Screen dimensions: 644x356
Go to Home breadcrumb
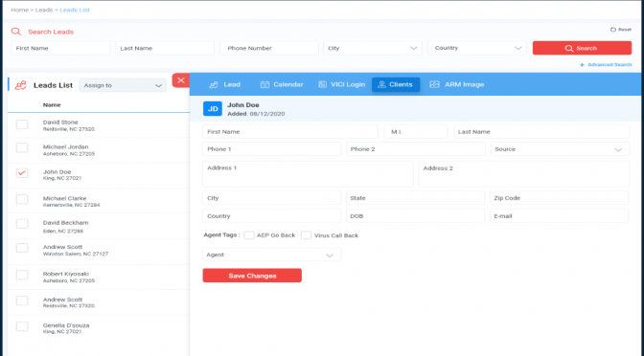(20, 10)
